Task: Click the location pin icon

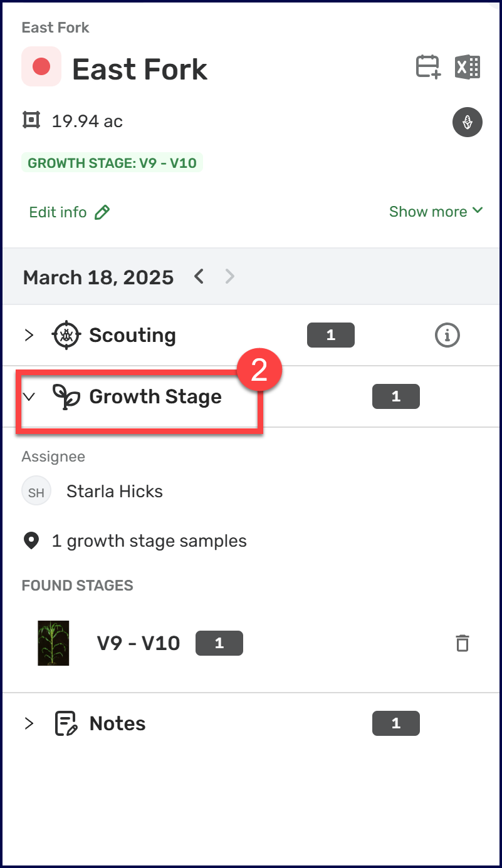Action: [31, 541]
